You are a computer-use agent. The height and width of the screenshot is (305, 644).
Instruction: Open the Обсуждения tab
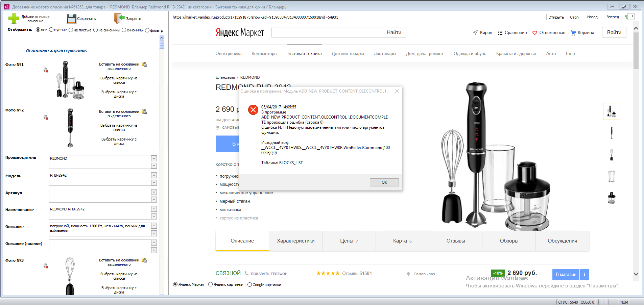point(563,241)
